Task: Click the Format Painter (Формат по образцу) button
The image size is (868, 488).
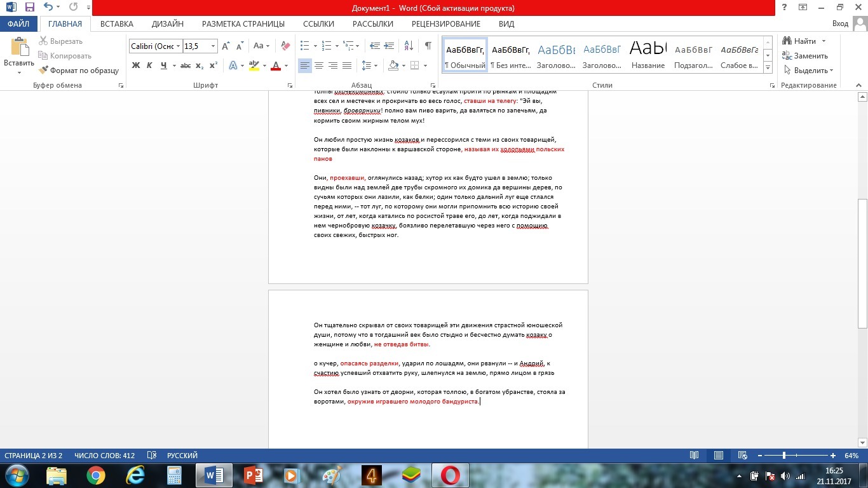Action: (79, 71)
